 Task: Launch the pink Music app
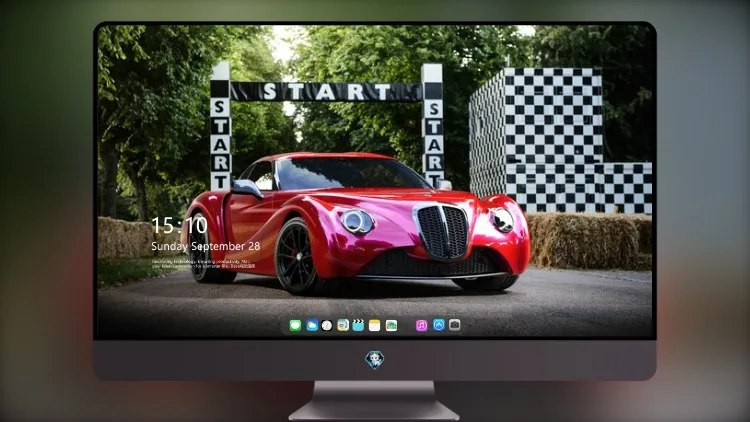421,325
